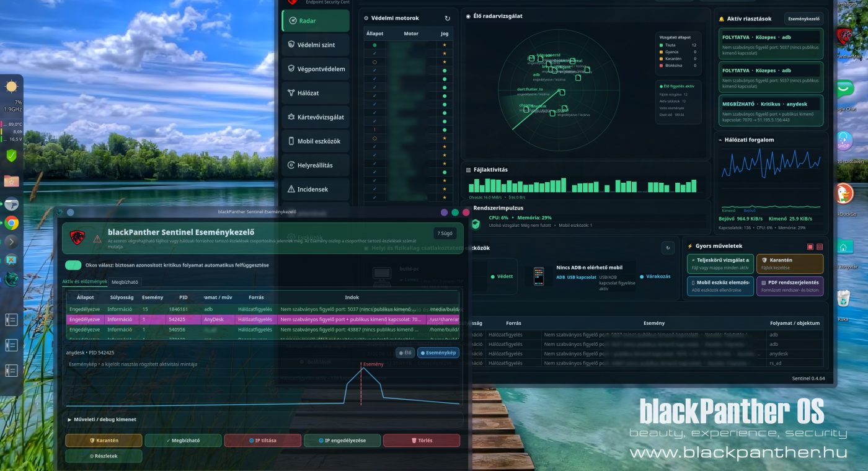Switch to the Megbízható tab
The height and width of the screenshot is (471, 868).
pos(125,282)
